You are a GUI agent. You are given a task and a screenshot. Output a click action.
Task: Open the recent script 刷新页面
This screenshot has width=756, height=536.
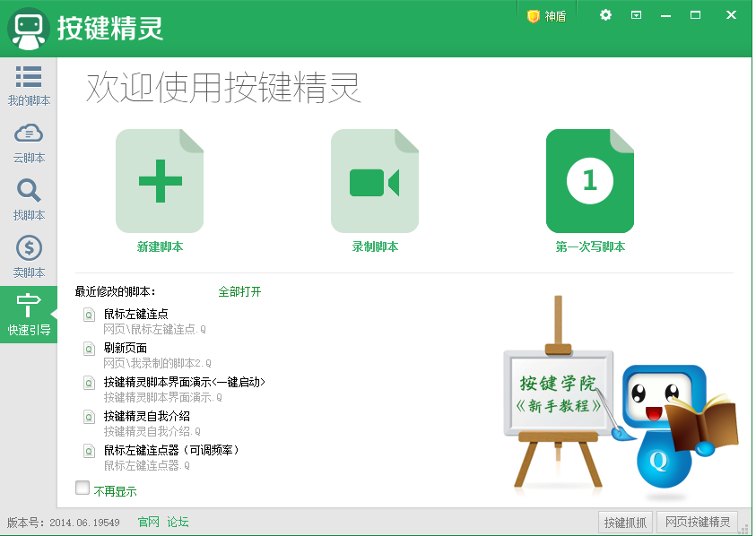[x=126, y=348]
